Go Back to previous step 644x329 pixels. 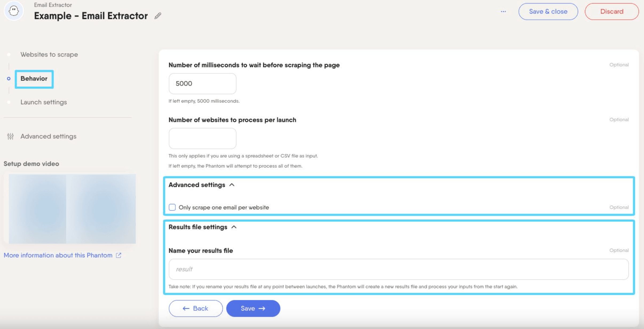(195, 308)
